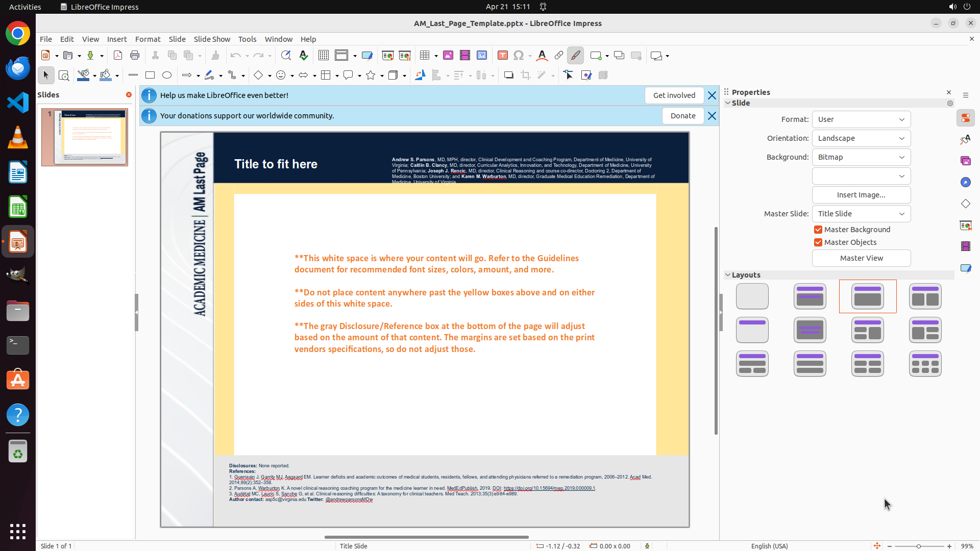Open the Format menu
This screenshot has width=980, height=551.
click(148, 39)
